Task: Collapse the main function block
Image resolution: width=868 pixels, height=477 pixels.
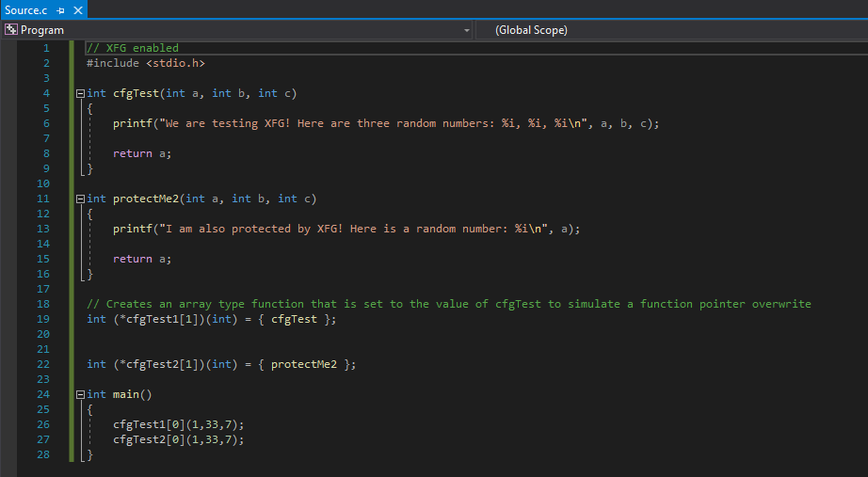Action: (80, 394)
